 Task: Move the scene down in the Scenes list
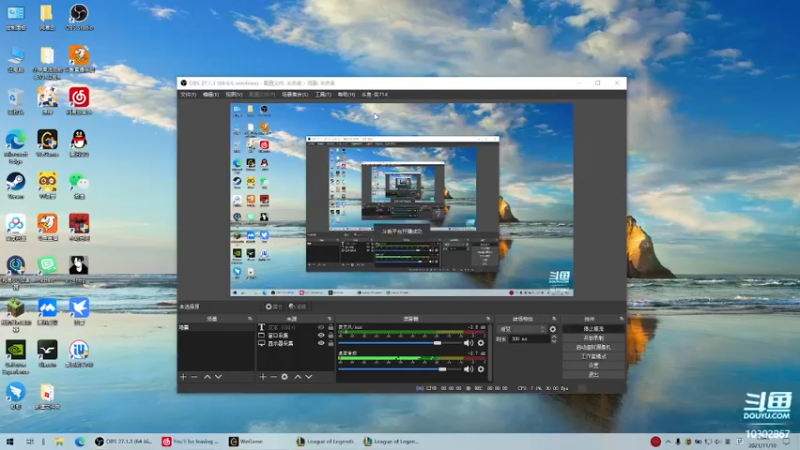click(x=218, y=377)
